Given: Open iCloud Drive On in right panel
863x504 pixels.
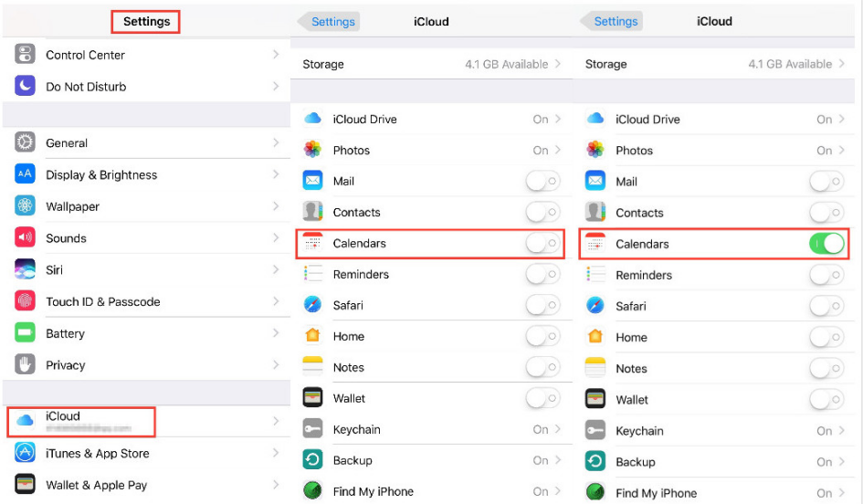Looking at the screenshot, I should pyautogui.click(x=830, y=119).
